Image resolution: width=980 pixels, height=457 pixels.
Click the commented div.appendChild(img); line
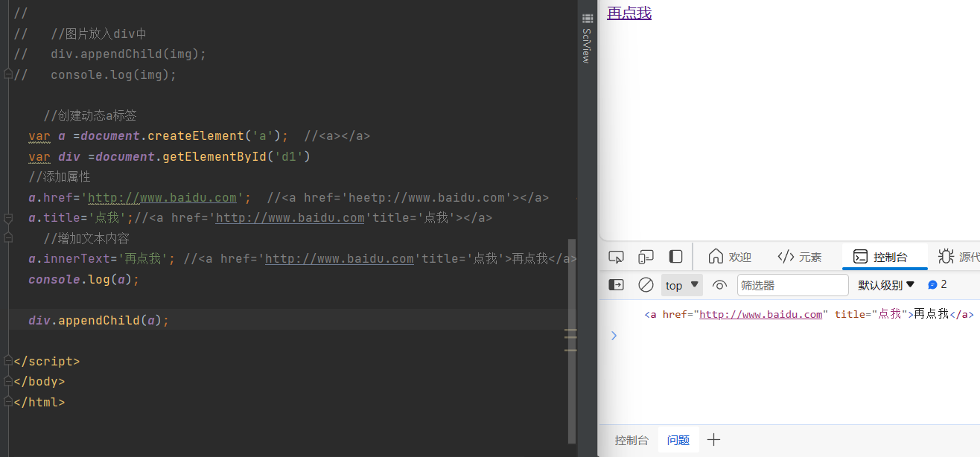pos(128,54)
